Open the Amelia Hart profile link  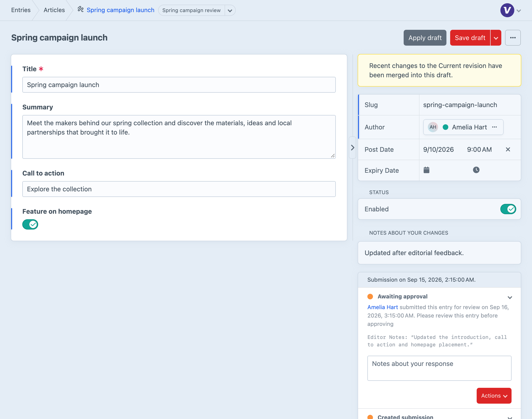pyautogui.click(x=382, y=307)
